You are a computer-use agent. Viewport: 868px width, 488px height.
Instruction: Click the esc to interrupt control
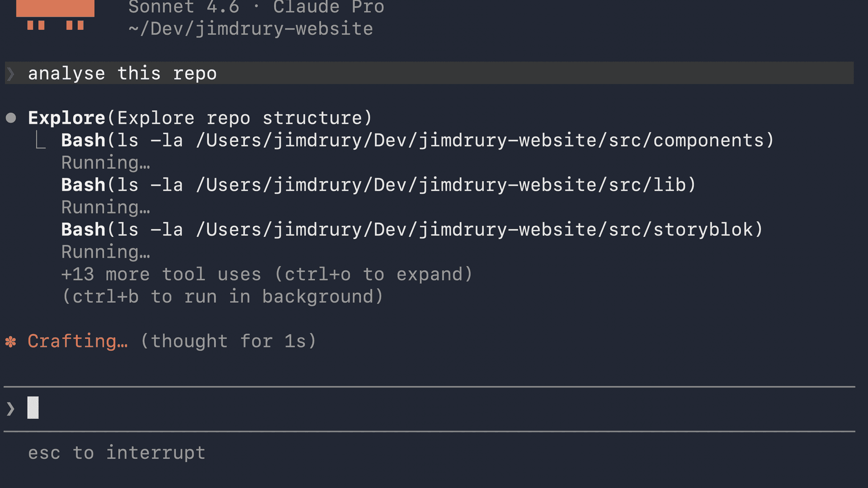(116, 452)
